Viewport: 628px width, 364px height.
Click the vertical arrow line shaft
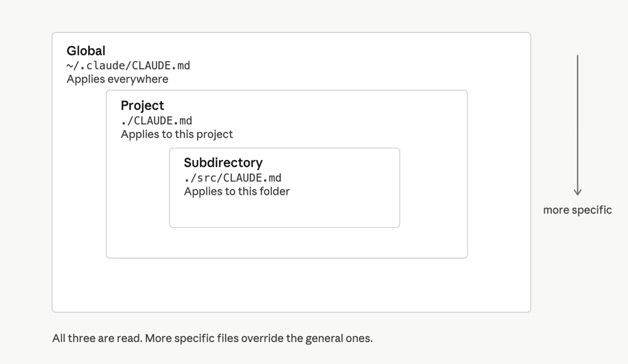click(577, 122)
